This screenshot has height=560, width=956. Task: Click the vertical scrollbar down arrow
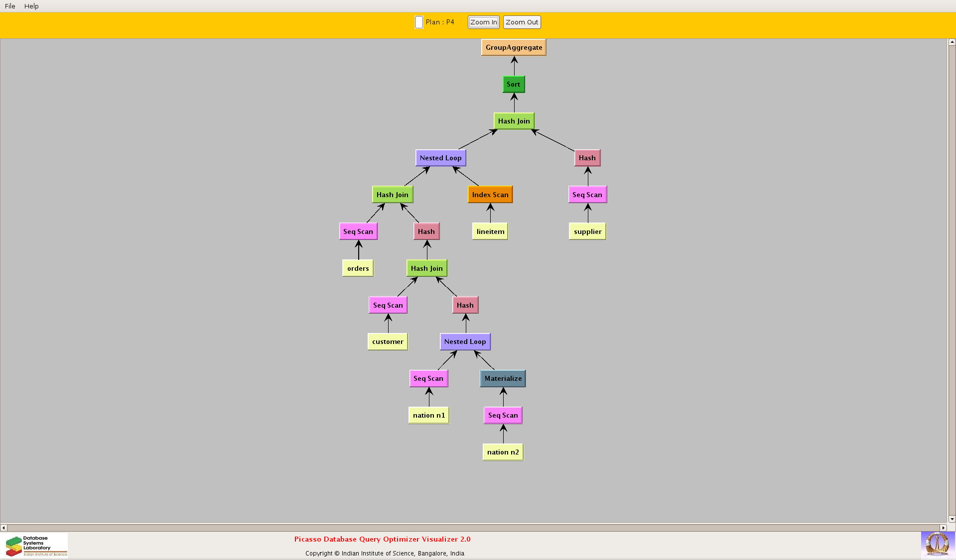952,519
